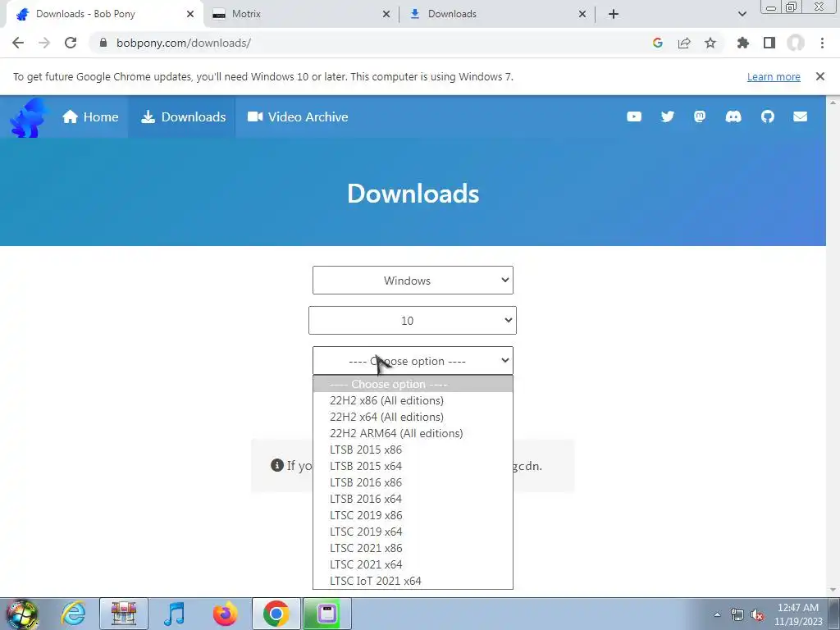
Task: Open the Twitter social icon
Action: 667,116
